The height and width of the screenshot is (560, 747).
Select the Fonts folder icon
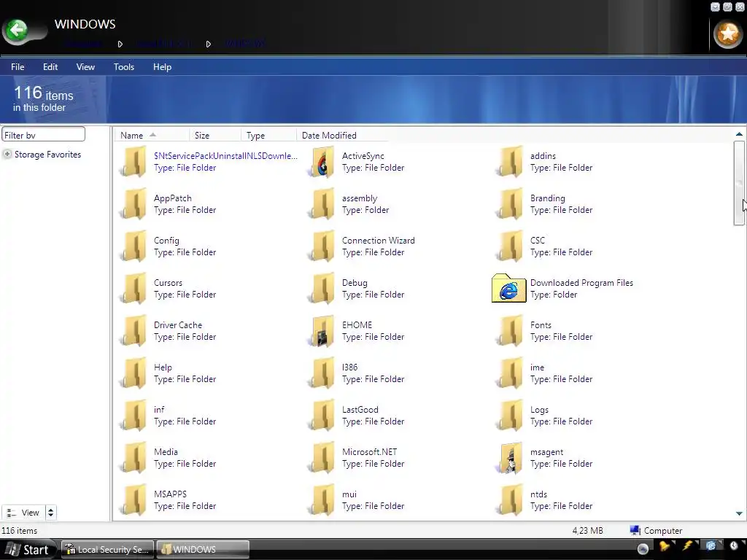(511, 331)
